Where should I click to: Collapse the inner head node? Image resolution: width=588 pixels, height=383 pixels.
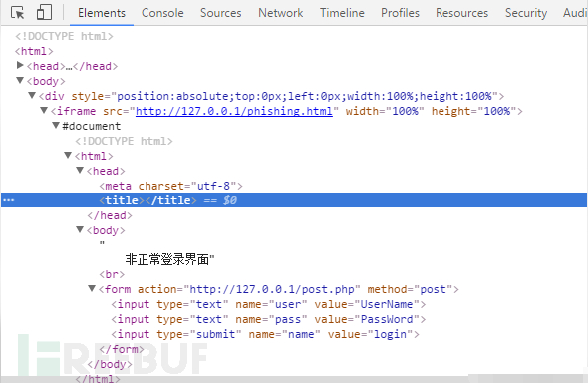point(80,170)
